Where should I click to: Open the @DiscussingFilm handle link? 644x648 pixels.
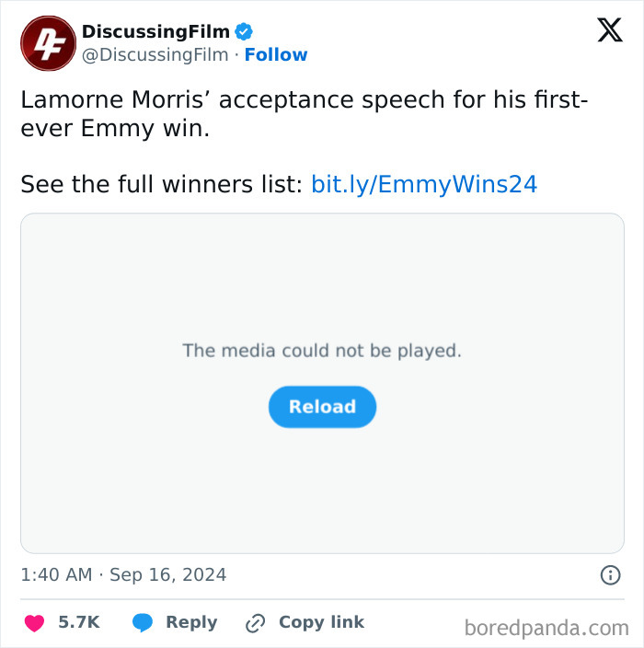[x=155, y=55]
